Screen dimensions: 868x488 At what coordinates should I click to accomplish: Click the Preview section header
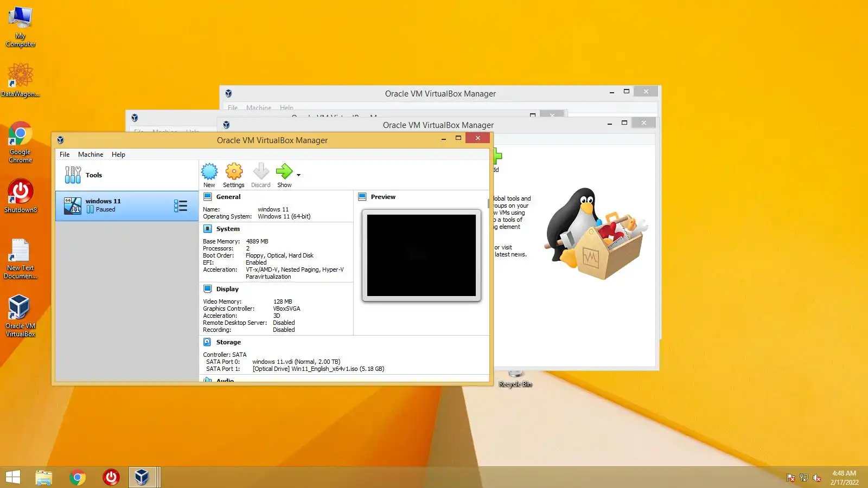[x=383, y=197]
